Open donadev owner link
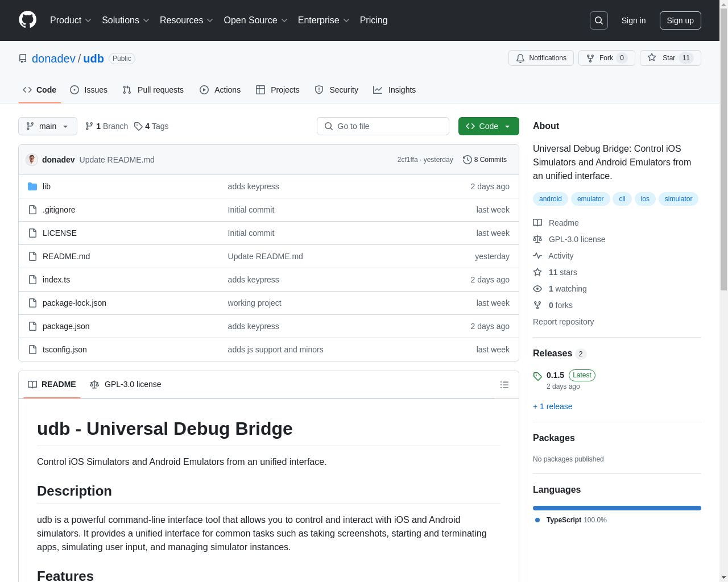The height and width of the screenshot is (582, 728). pos(53,59)
